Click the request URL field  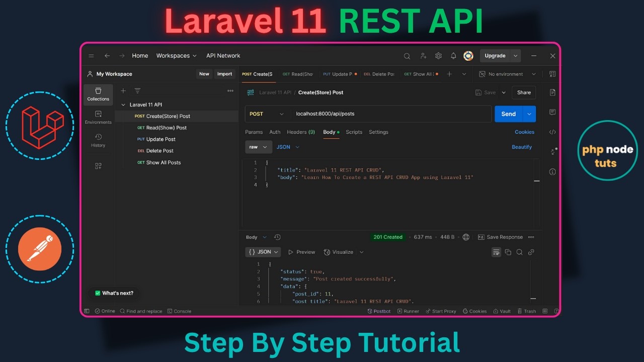[391, 114]
